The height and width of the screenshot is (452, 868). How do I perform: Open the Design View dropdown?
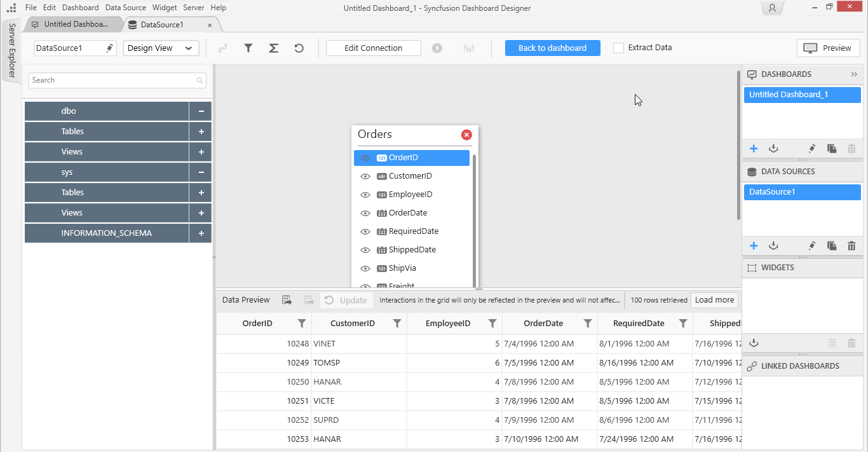[161, 48]
